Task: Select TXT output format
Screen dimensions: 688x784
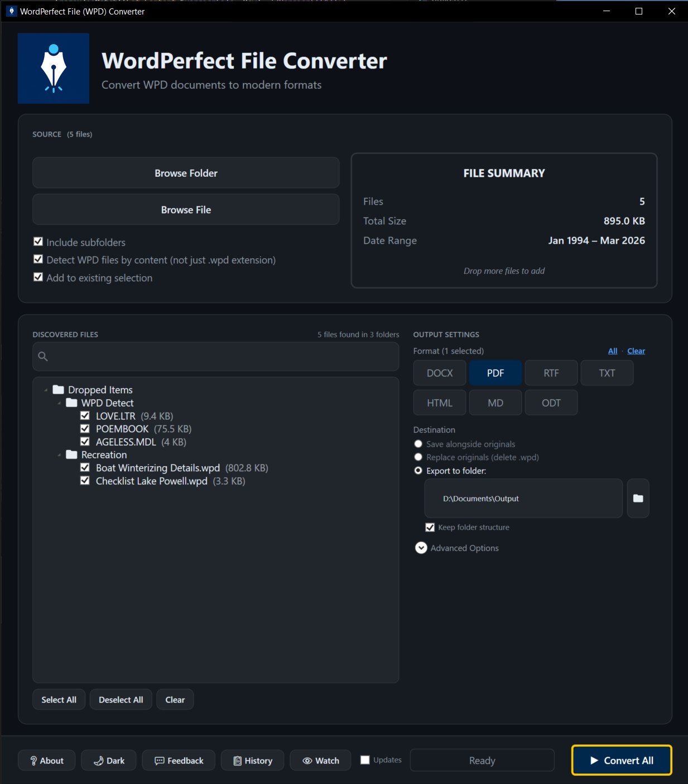Action: coord(607,373)
